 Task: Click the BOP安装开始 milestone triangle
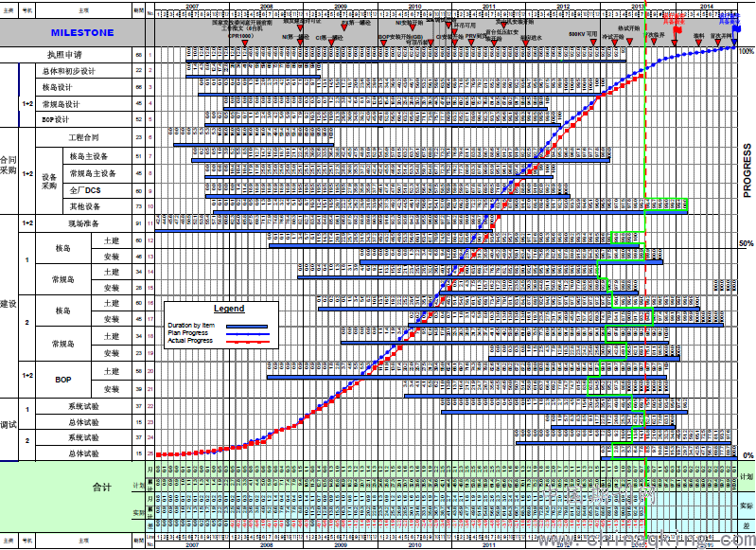[383, 43]
